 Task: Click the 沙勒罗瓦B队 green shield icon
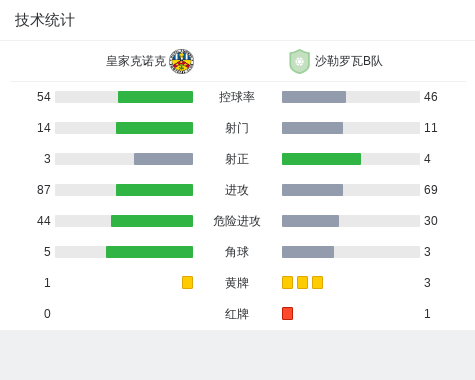point(299,61)
